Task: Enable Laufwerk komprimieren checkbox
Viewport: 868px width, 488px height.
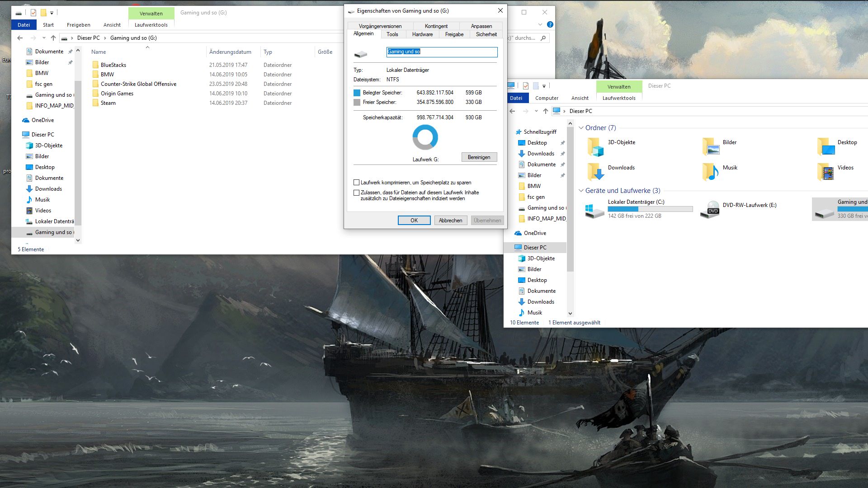Action: tap(356, 183)
